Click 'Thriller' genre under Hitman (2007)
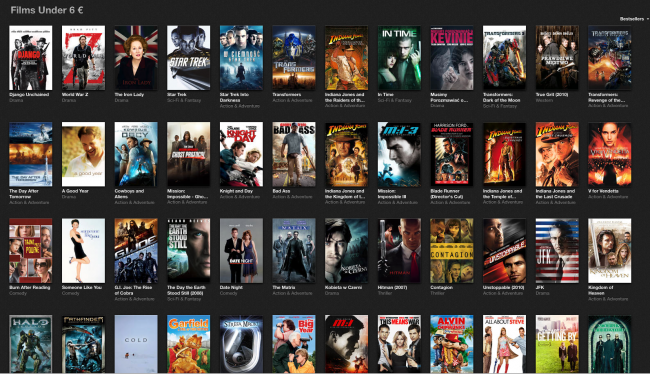Viewport: 650px width, 374px height. point(385,293)
